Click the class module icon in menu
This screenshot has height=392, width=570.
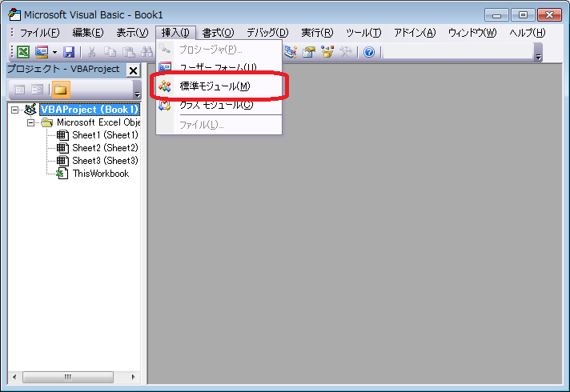[x=165, y=106]
